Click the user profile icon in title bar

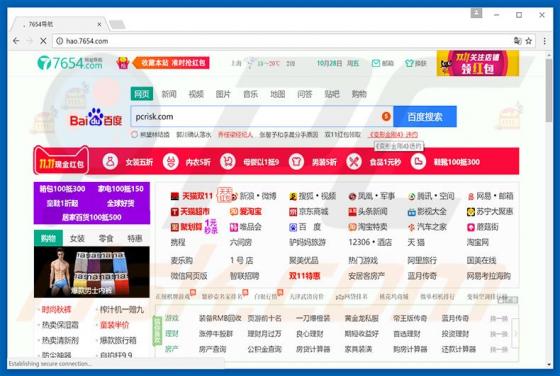pyautogui.click(x=476, y=14)
